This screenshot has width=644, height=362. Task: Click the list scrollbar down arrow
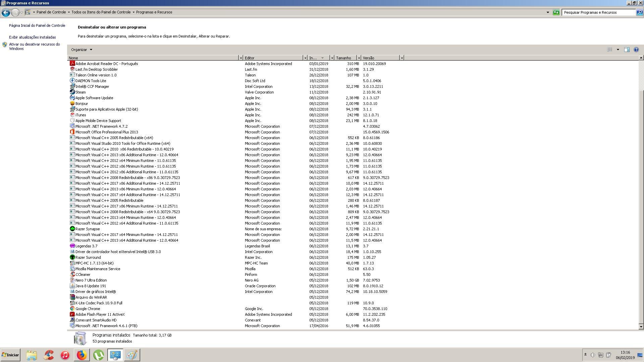(x=641, y=326)
